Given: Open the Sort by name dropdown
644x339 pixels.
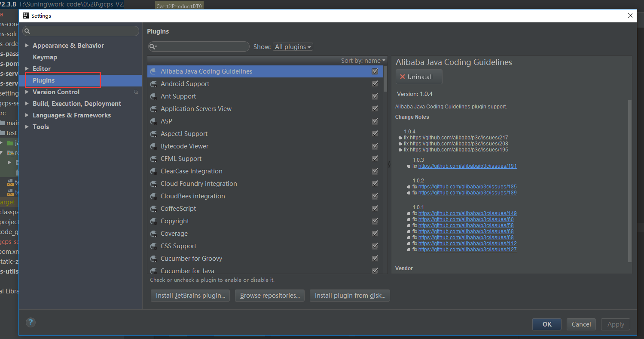Looking at the screenshot, I should coord(363,61).
